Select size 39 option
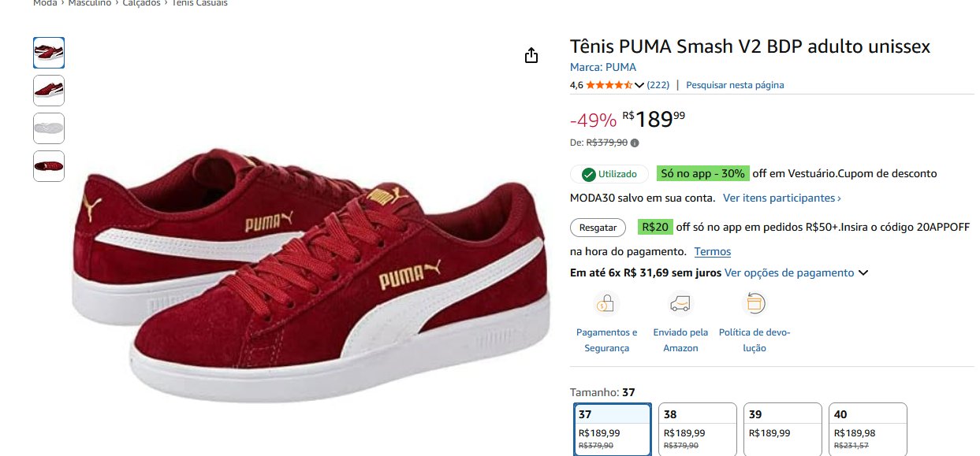 (x=782, y=428)
